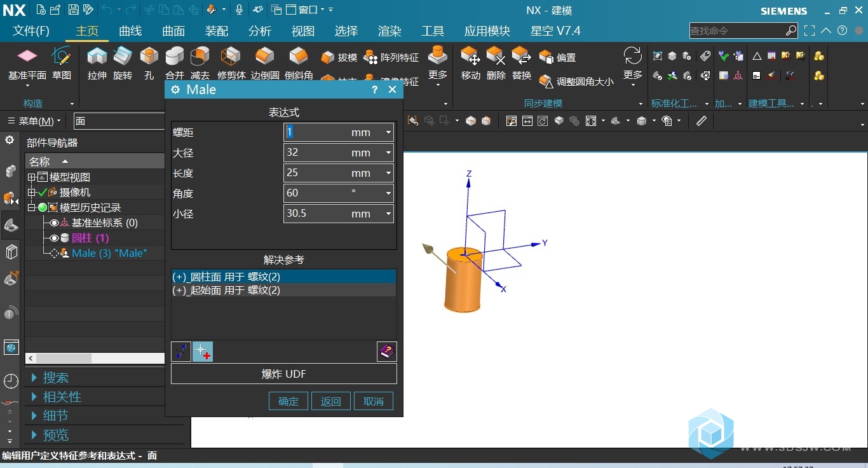The image size is (868, 468).
Task: Select 'Male (3) "Male"' tree item
Action: click(x=109, y=253)
